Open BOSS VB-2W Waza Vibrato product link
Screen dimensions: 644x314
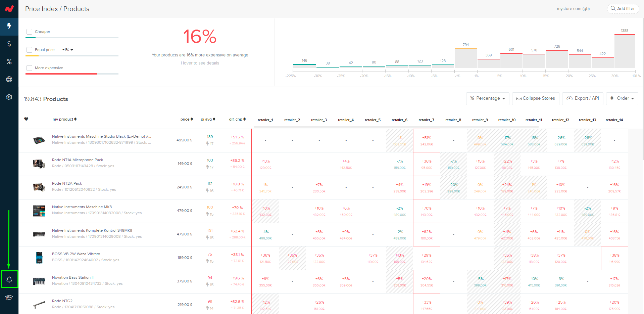pyautogui.click(x=76, y=254)
